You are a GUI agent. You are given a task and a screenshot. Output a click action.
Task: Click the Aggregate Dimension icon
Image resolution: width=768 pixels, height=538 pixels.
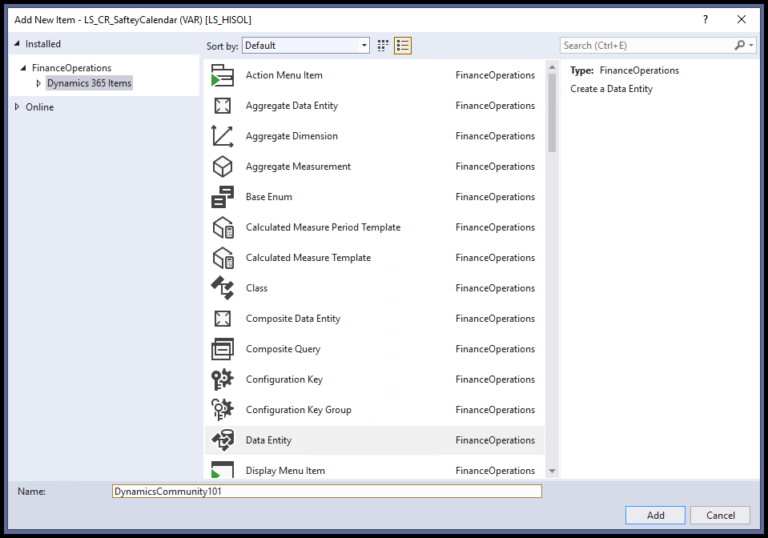click(x=222, y=136)
